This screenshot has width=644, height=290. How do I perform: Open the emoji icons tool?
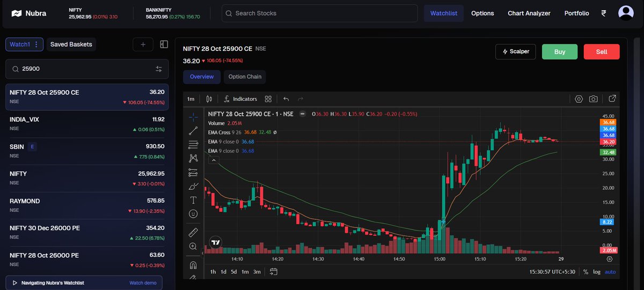point(193,213)
